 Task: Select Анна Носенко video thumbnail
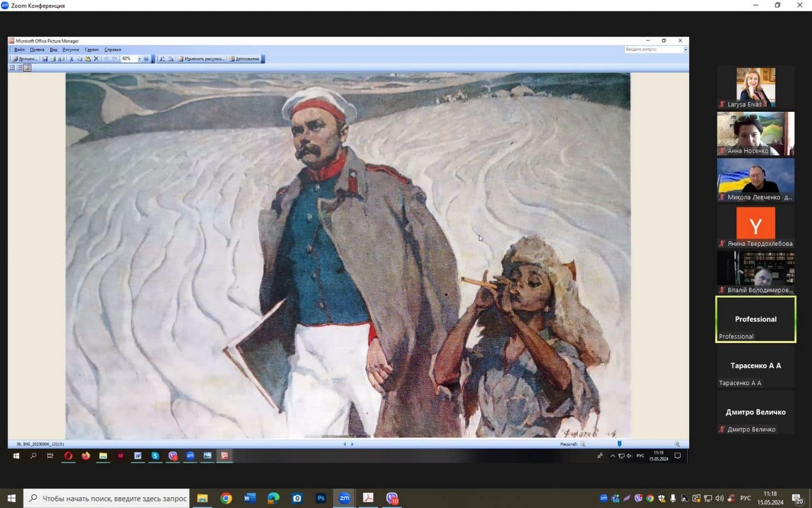tap(756, 133)
